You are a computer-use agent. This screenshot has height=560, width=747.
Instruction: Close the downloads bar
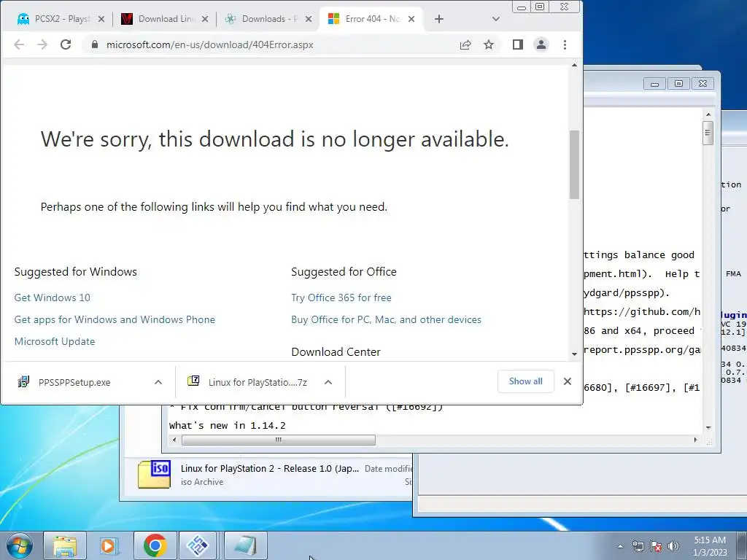coord(568,381)
